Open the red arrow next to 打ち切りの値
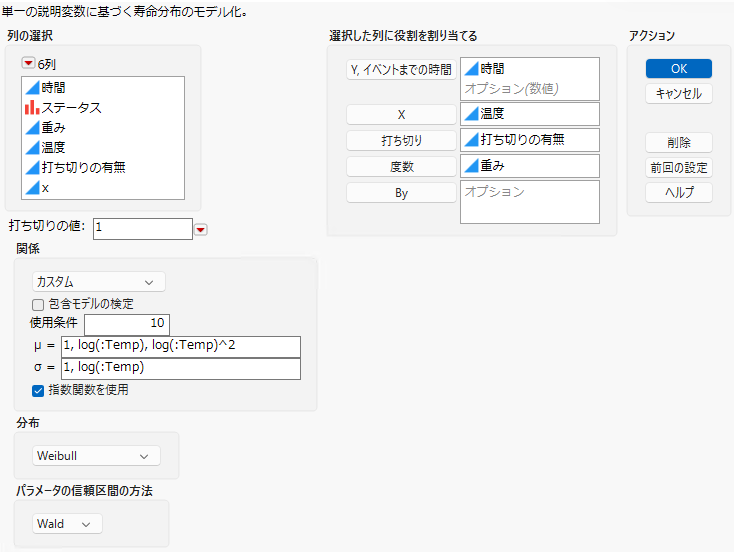Image resolution: width=734 pixels, height=552 pixels. tap(201, 229)
